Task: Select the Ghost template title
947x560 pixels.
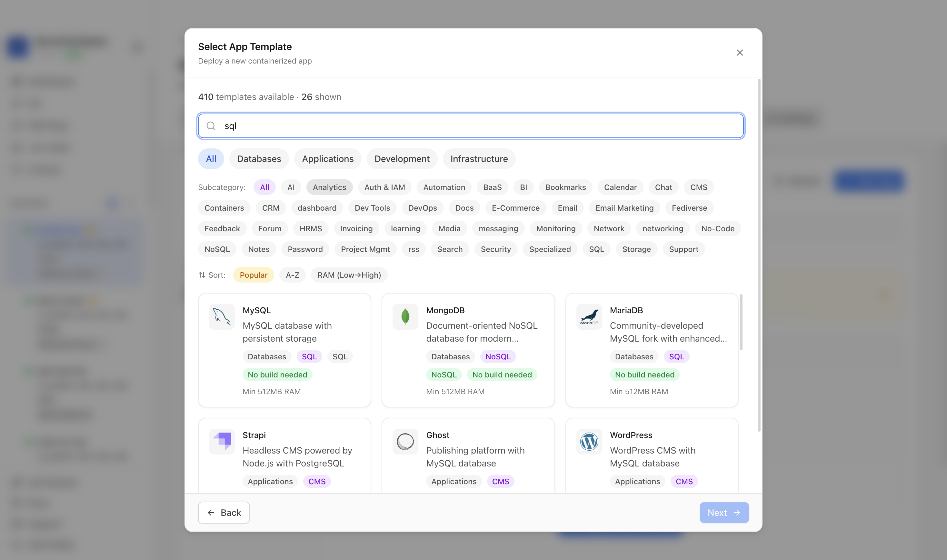Action: (438, 435)
